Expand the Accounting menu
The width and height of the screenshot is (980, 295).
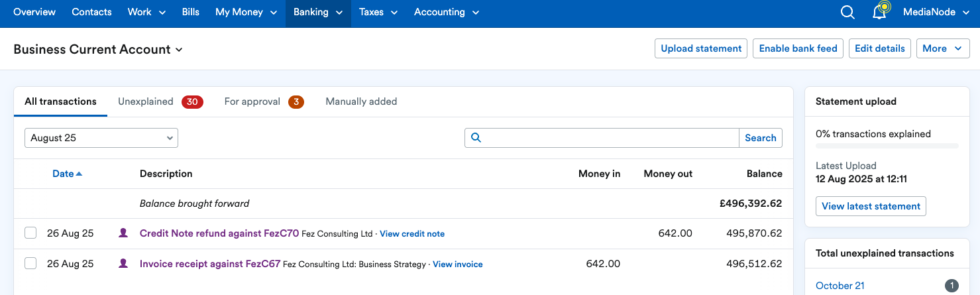(x=447, y=12)
